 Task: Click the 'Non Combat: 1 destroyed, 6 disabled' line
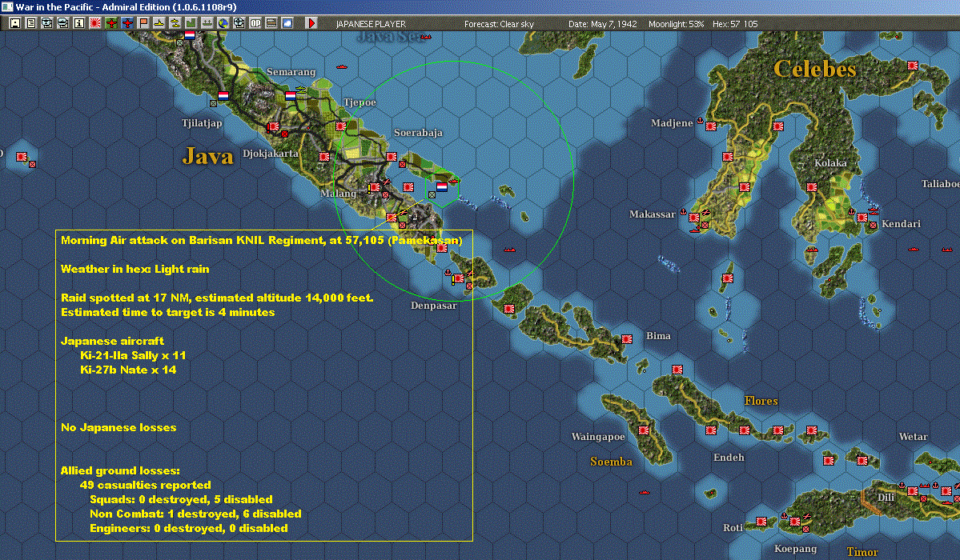pyautogui.click(x=195, y=514)
